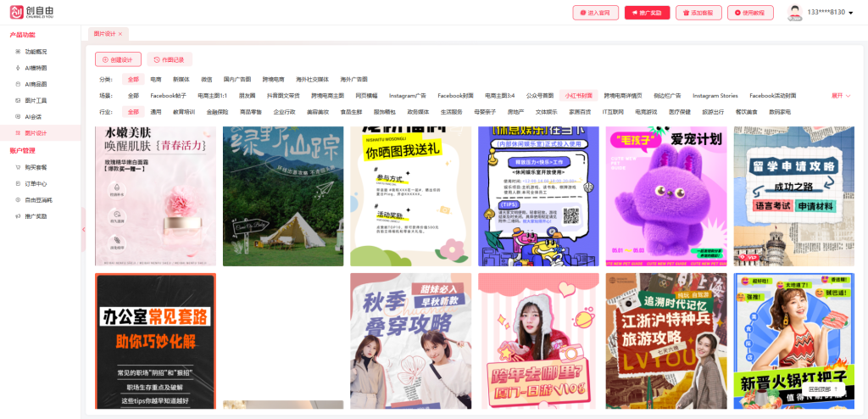Choose 美容美妆 industry filter

318,111
